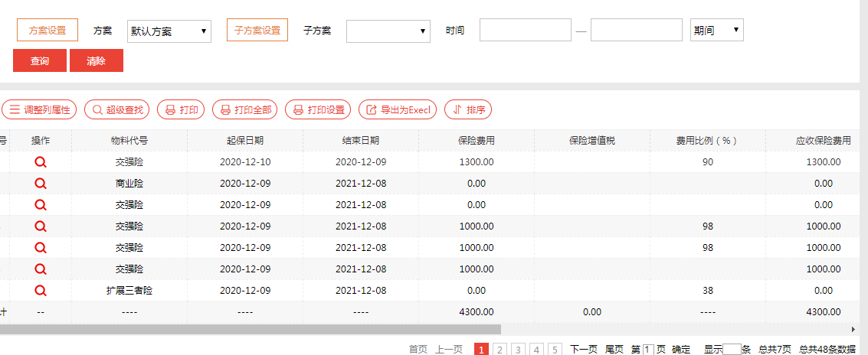Click the 排序 sort arrows icon

[457, 109]
